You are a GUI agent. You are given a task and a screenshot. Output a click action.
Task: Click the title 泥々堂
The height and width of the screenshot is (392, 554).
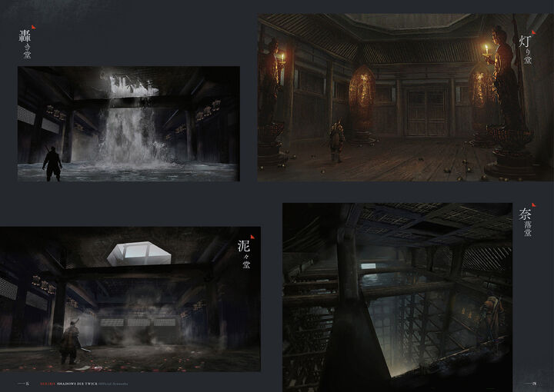tap(244, 254)
